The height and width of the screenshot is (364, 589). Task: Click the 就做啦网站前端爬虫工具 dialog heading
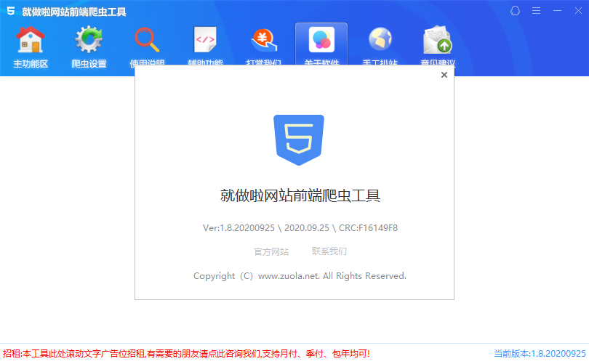click(300, 195)
